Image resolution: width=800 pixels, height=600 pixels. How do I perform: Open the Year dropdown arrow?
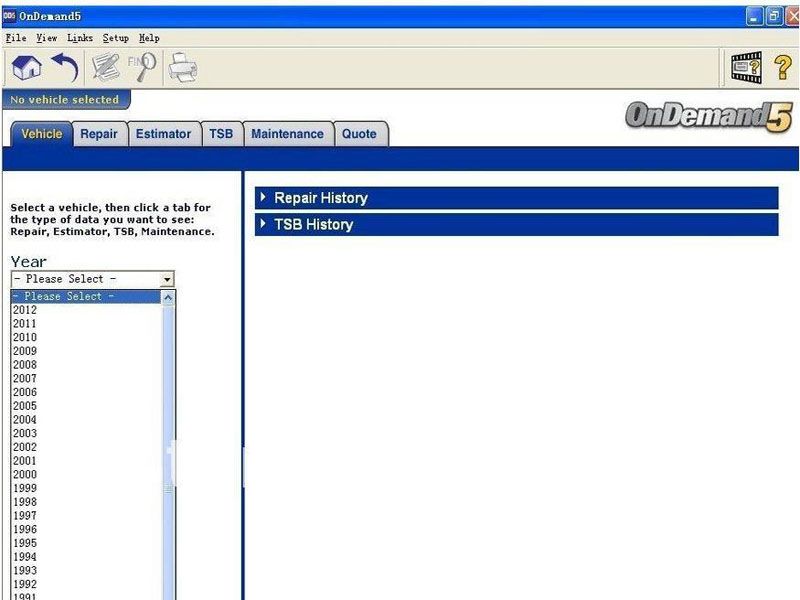[168, 279]
